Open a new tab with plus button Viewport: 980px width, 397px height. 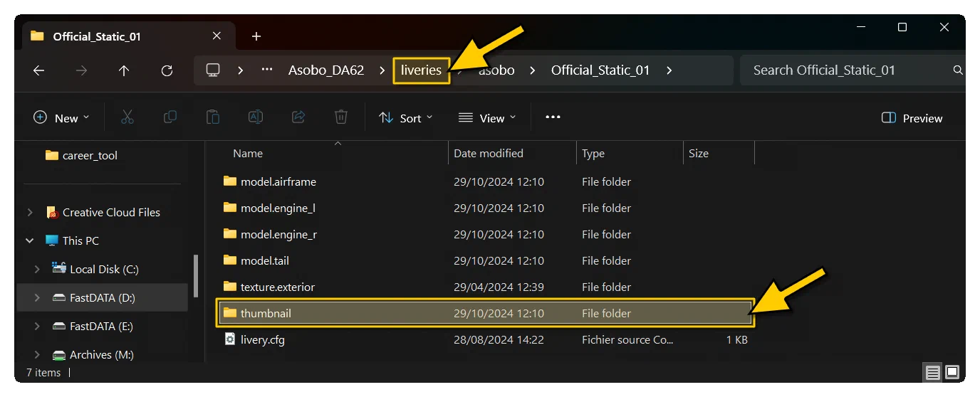pyautogui.click(x=256, y=36)
